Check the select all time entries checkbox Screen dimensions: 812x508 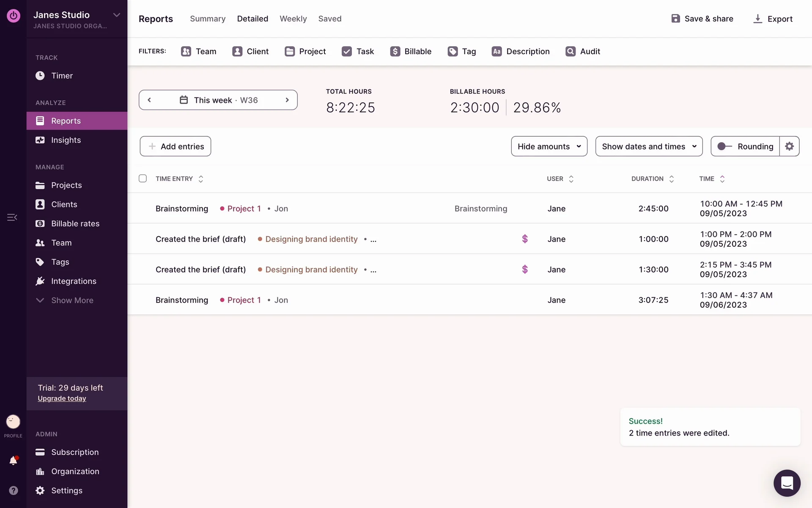point(143,178)
